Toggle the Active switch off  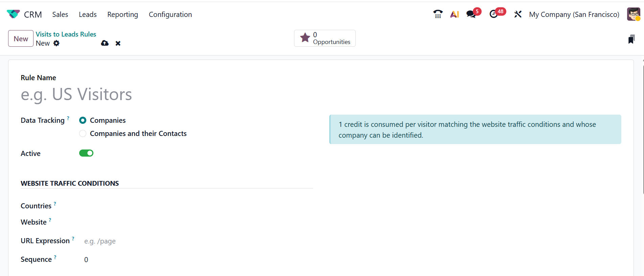click(x=86, y=153)
